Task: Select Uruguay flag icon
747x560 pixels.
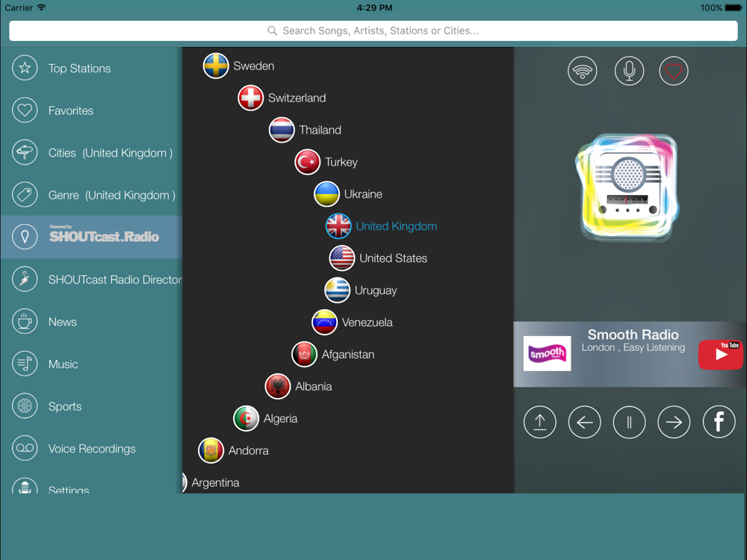Action: [338, 290]
